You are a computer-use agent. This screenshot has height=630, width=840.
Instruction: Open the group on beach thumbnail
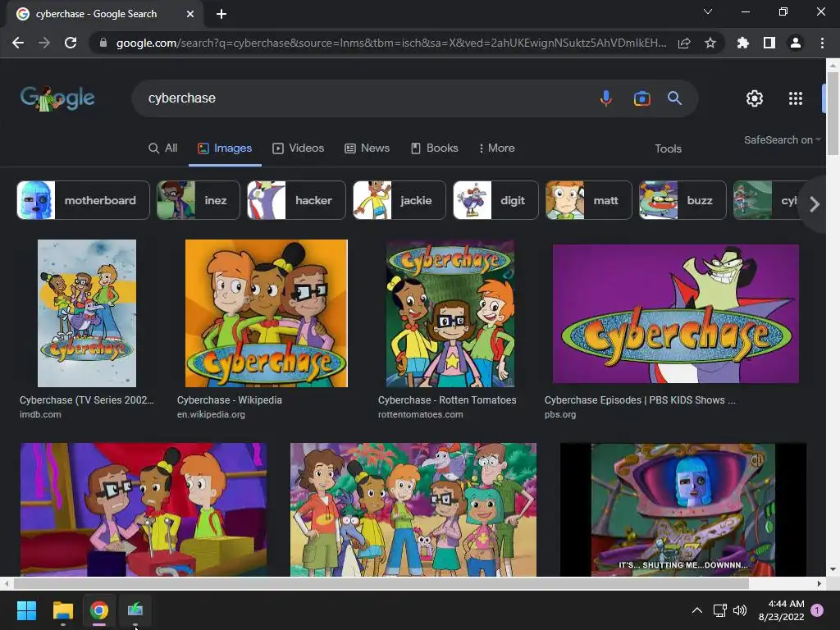pos(413,509)
